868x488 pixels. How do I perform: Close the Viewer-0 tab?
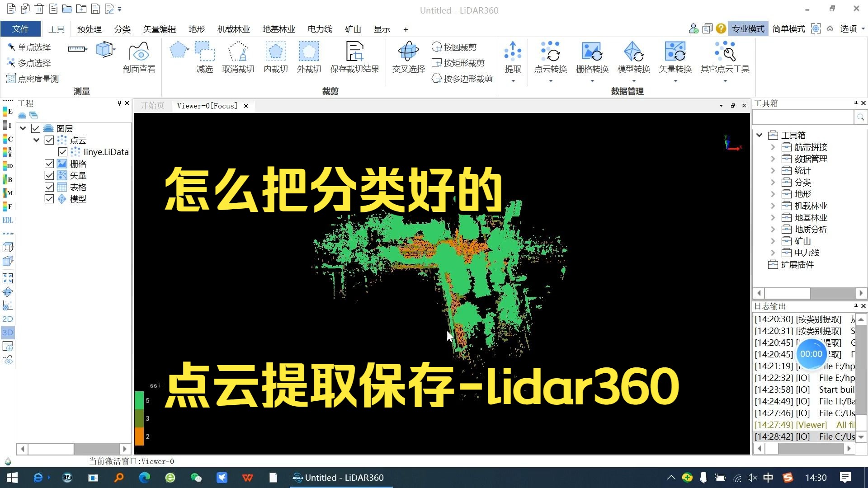point(246,106)
